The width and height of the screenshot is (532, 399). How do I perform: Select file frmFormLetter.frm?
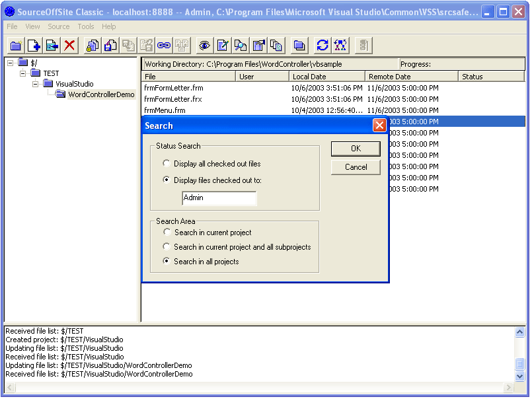(x=174, y=88)
